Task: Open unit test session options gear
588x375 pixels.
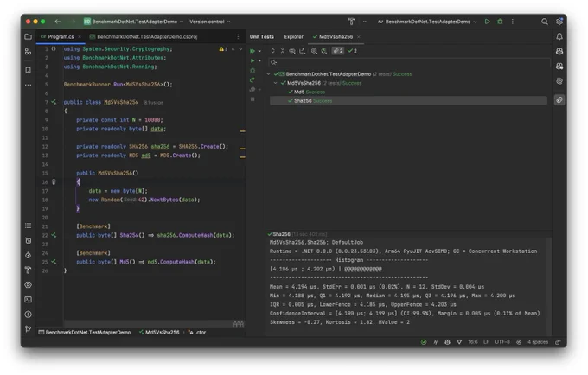Action: (x=314, y=51)
